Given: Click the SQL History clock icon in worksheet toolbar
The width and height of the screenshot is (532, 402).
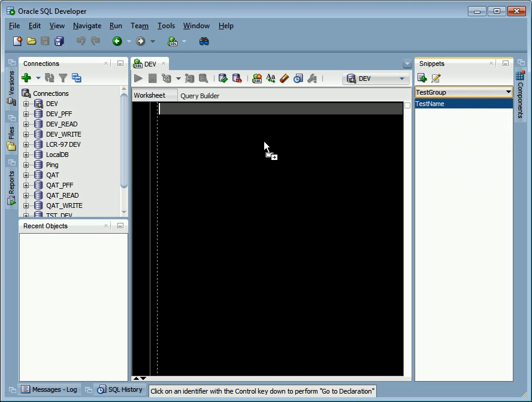Looking at the screenshot, I should point(298,78).
